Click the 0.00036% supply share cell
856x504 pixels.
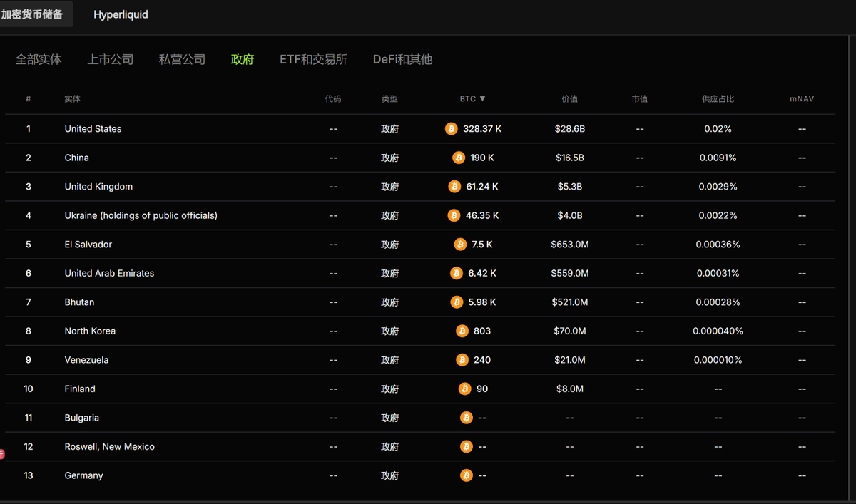pyautogui.click(x=718, y=245)
